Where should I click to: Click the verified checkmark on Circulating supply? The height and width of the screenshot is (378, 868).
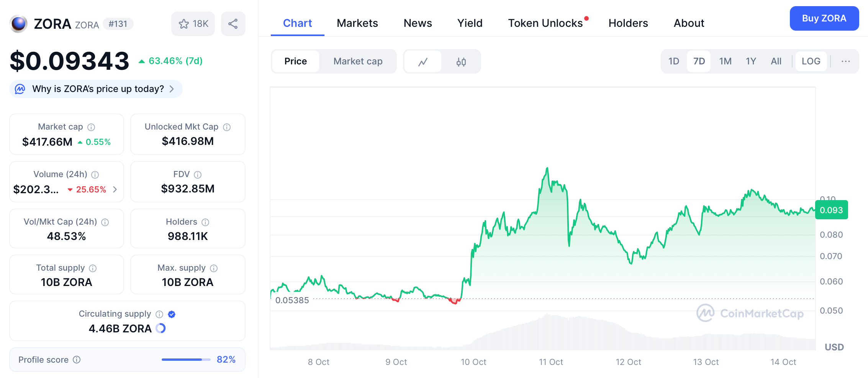[x=172, y=314]
